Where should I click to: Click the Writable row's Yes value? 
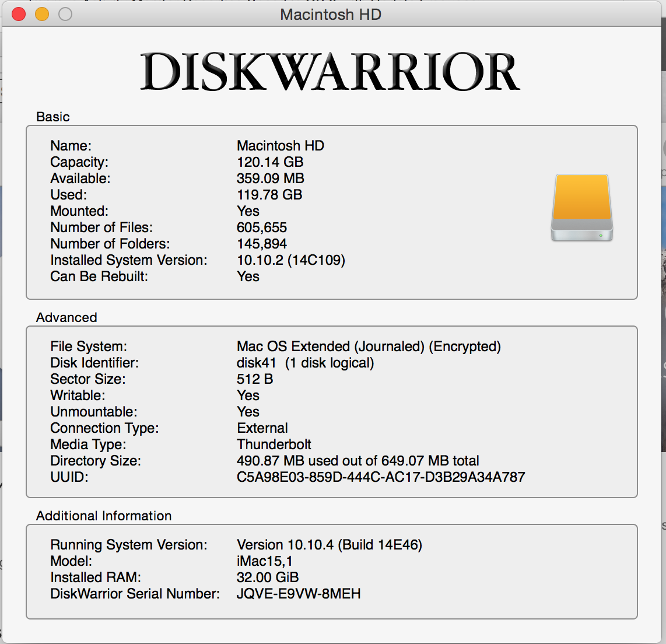click(x=248, y=395)
